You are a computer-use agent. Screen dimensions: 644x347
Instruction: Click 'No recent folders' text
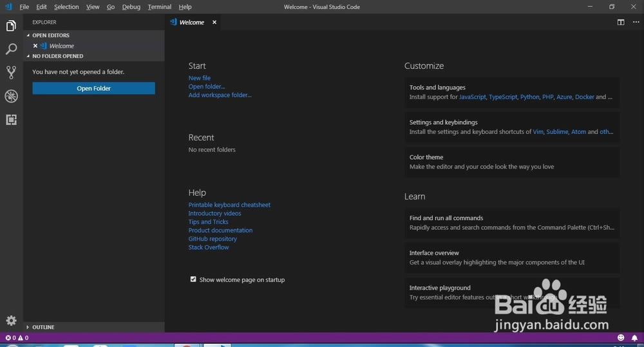212,150
